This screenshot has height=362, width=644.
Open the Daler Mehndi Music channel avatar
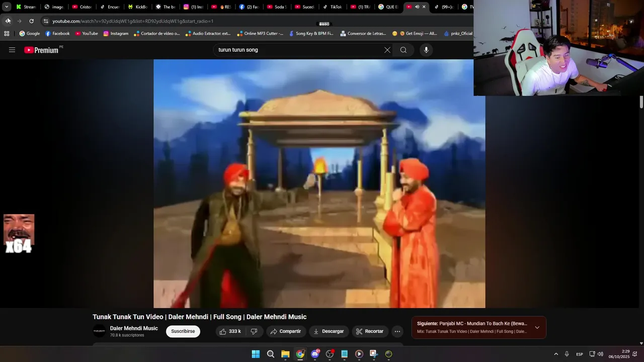[99, 331]
